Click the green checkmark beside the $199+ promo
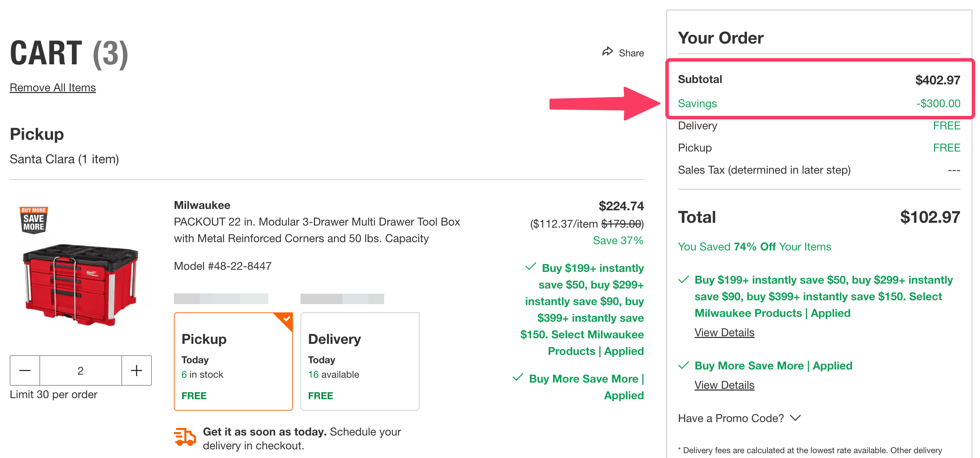The height and width of the screenshot is (458, 980). point(530,268)
